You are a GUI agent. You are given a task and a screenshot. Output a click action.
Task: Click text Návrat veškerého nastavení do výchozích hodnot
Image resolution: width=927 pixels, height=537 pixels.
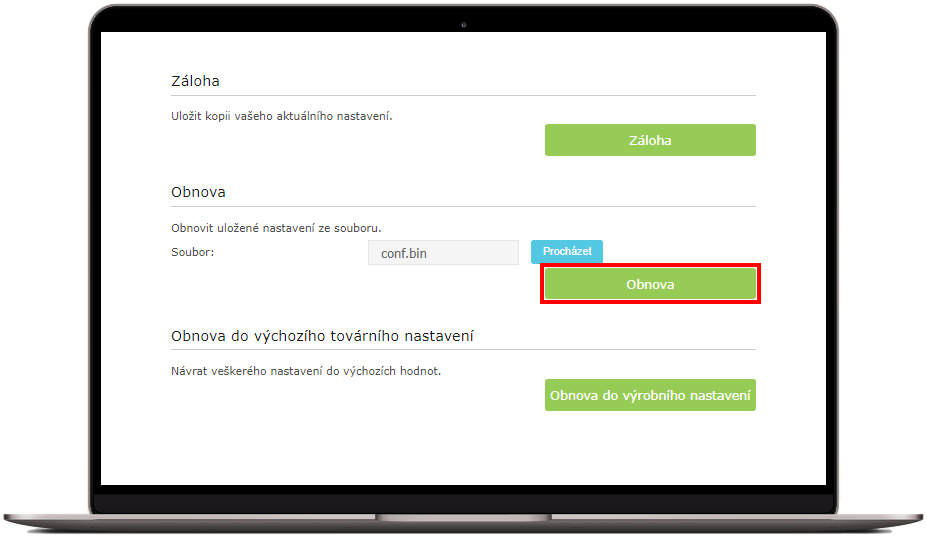coord(306,371)
